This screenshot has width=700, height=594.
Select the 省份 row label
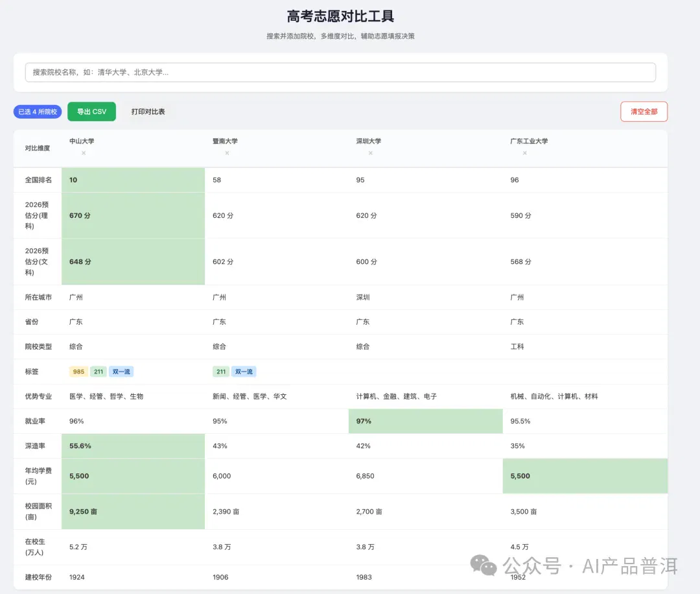tap(32, 322)
